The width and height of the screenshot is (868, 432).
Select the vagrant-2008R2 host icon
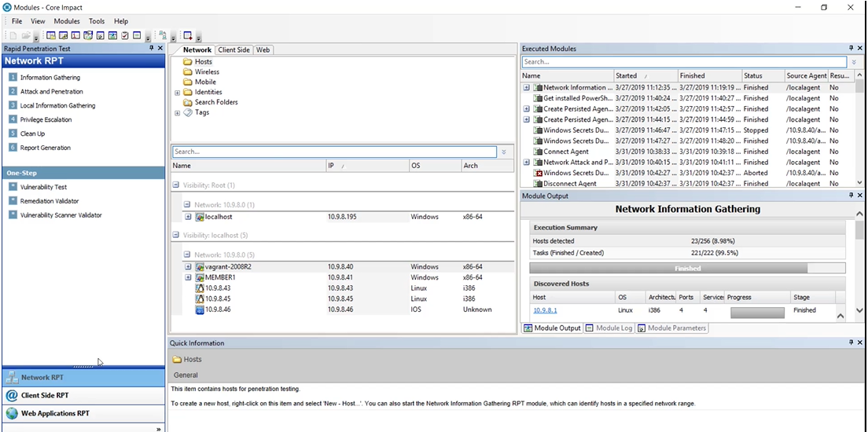200,267
